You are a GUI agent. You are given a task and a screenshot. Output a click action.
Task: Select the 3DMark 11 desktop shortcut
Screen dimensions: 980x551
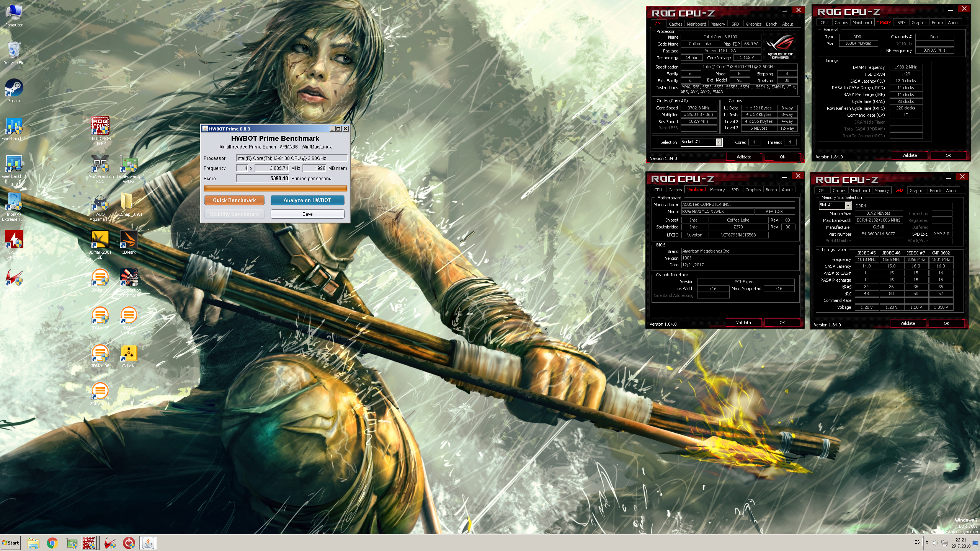coord(100,394)
